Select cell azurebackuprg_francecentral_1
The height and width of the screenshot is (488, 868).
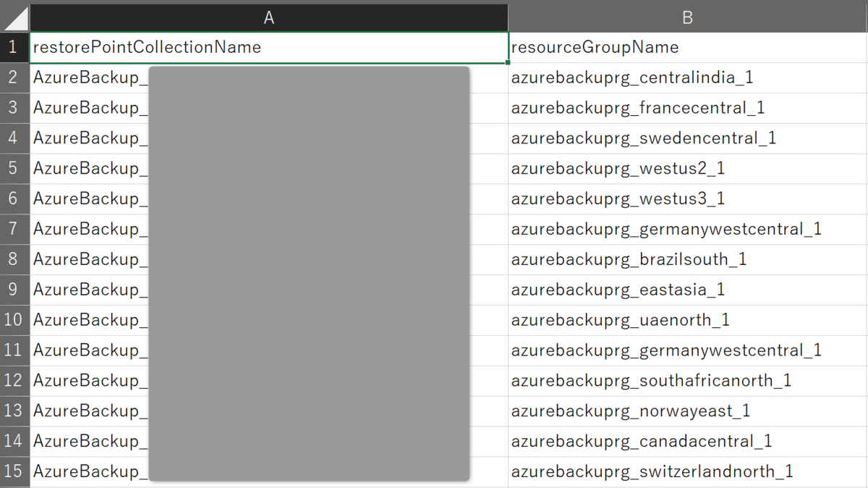(x=688, y=109)
